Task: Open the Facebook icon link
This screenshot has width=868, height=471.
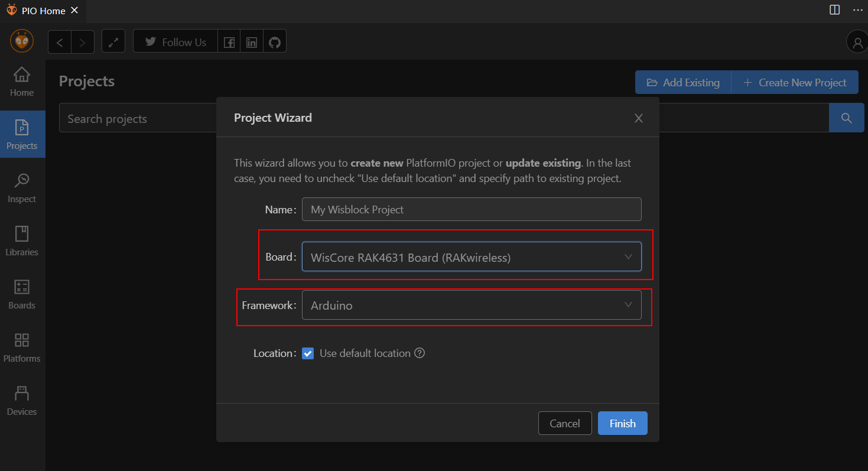Action: click(229, 42)
